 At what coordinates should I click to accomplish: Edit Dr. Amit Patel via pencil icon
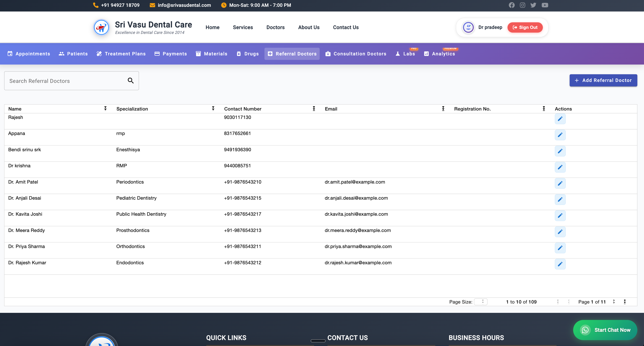pos(560,183)
